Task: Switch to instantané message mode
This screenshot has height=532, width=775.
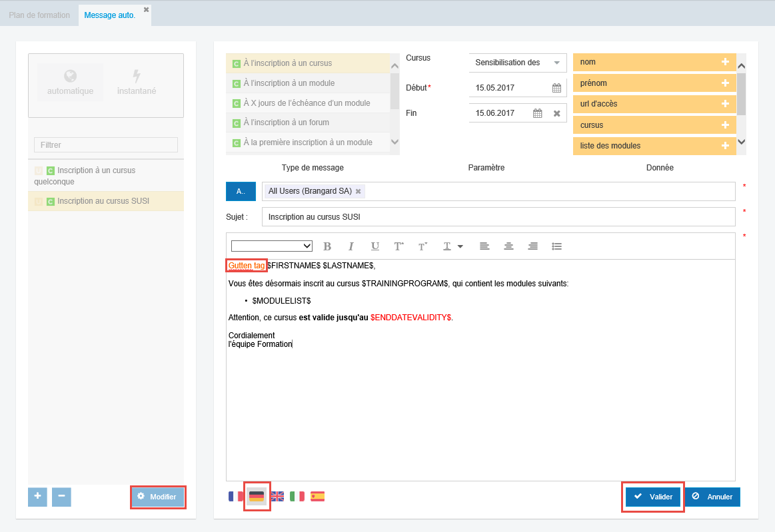Action: pyautogui.click(x=137, y=83)
